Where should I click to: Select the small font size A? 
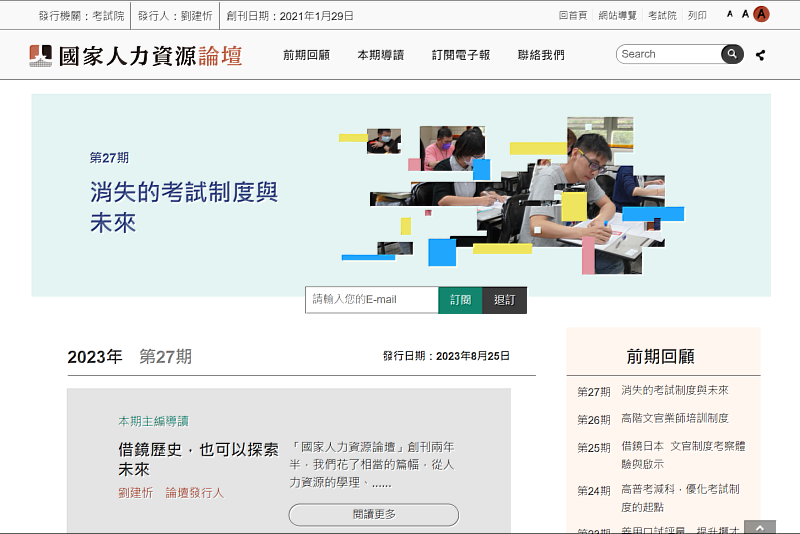click(x=730, y=15)
